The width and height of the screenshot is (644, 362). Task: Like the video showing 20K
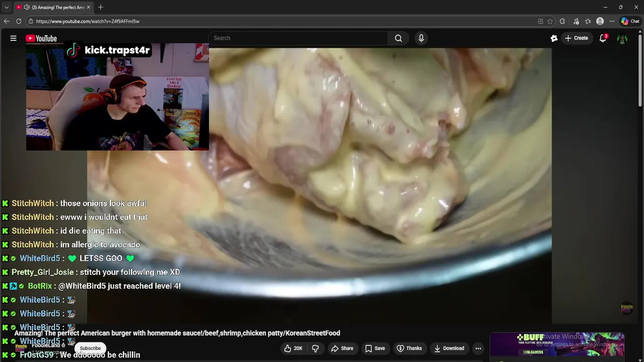click(x=293, y=348)
